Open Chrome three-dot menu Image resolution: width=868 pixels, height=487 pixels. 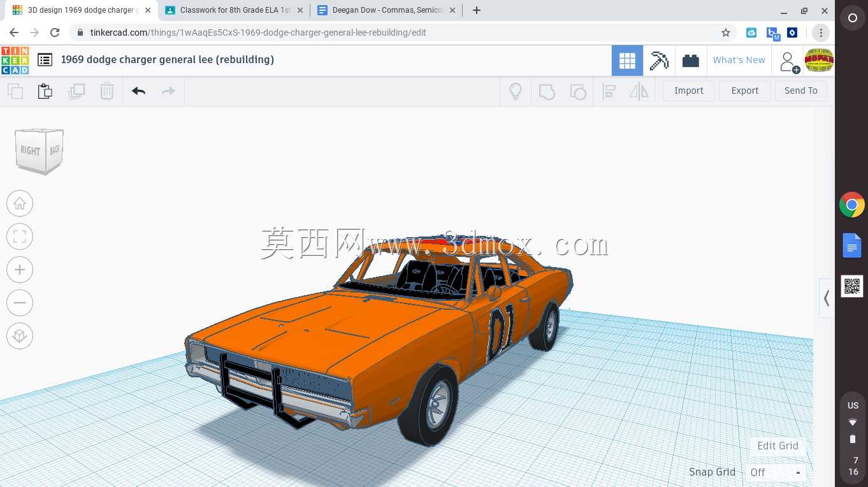coord(821,33)
